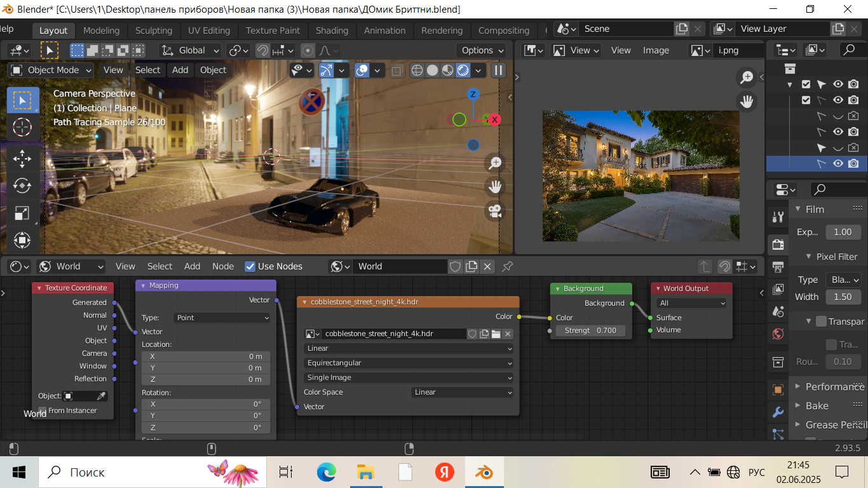The image size is (868, 488).
Task: Select the Move tool in viewport toolbar
Action: (x=22, y=158)
